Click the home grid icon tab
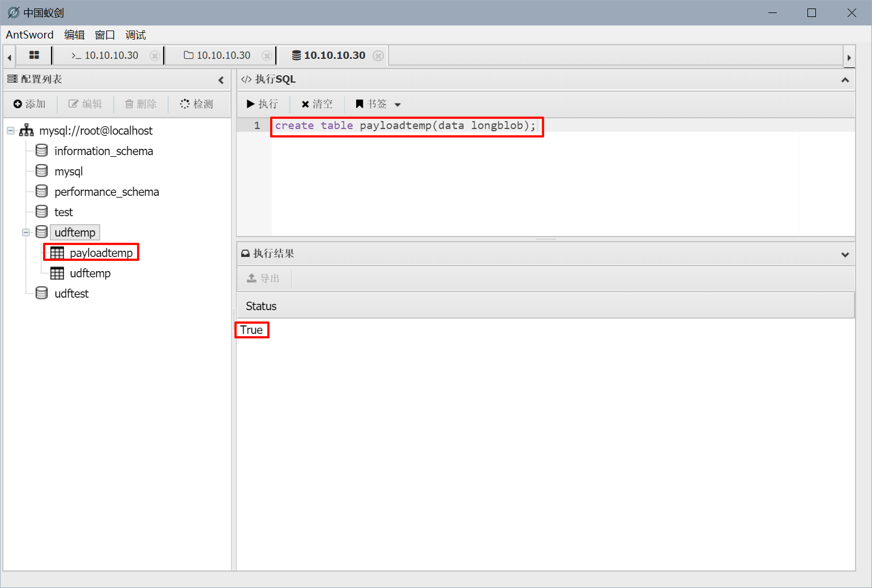872x588 pixels. [34, 55]
